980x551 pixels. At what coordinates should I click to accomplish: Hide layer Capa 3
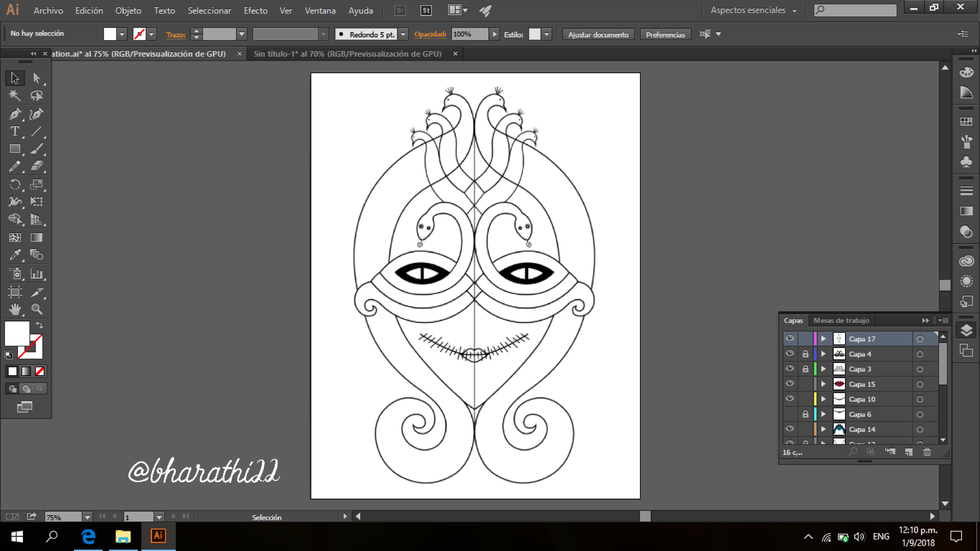pos(790,368)
